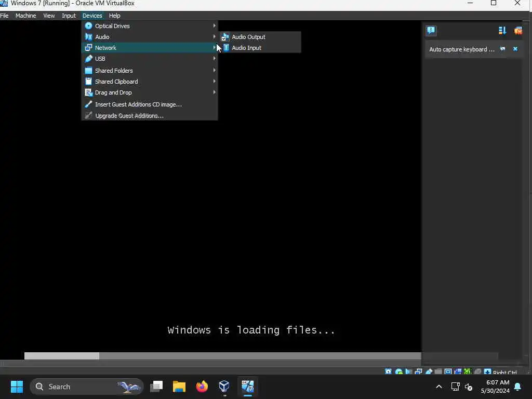Click Upgrade Guest Additions entry
This screenshot has width=532, height=399.
click(150, 115)
